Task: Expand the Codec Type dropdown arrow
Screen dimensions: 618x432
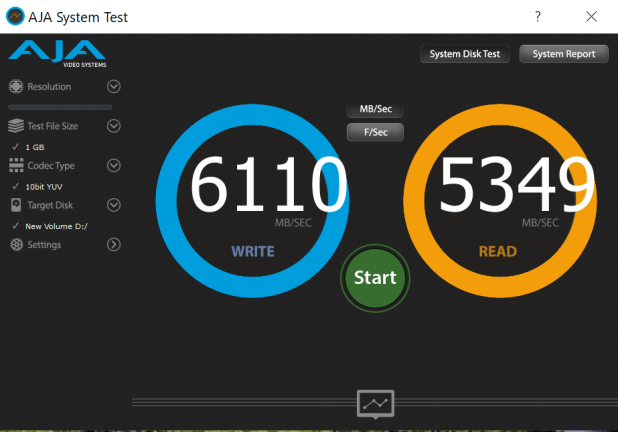Action: [x=114, y=165]
